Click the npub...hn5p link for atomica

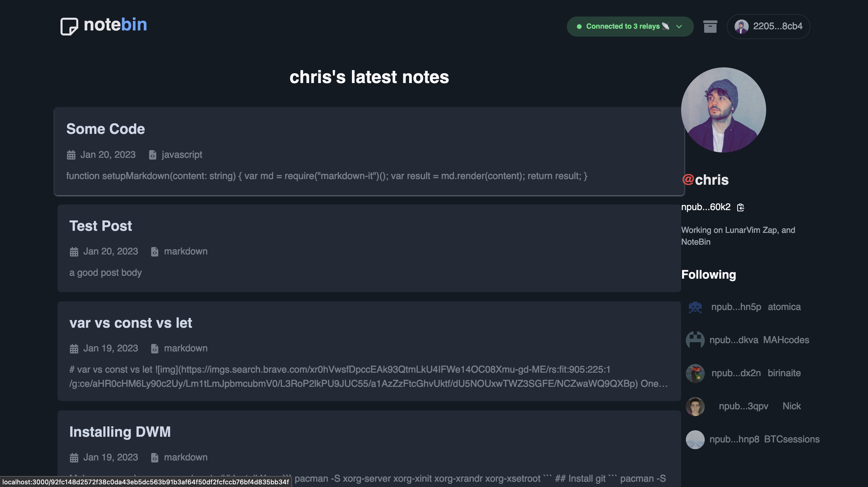736,307
